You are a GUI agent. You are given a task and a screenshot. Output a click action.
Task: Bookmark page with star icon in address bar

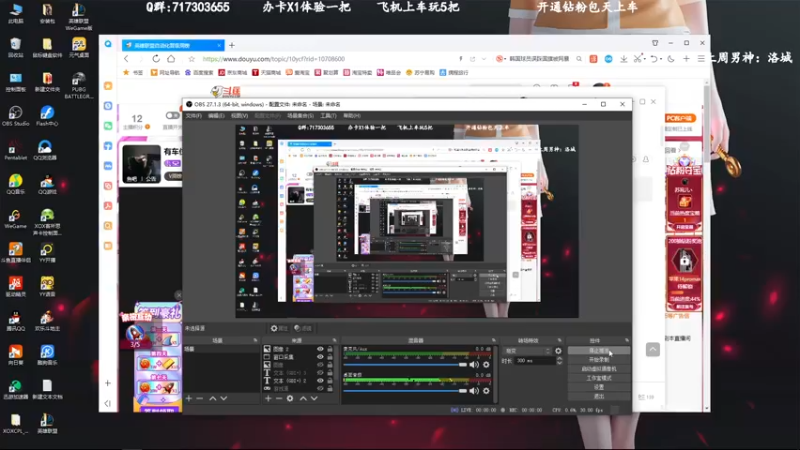(x=191, y=59)
